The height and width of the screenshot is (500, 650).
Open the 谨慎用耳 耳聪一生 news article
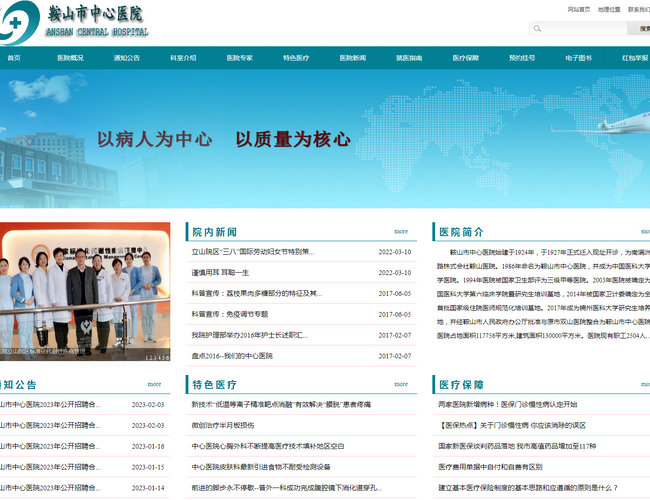(220, 273)
